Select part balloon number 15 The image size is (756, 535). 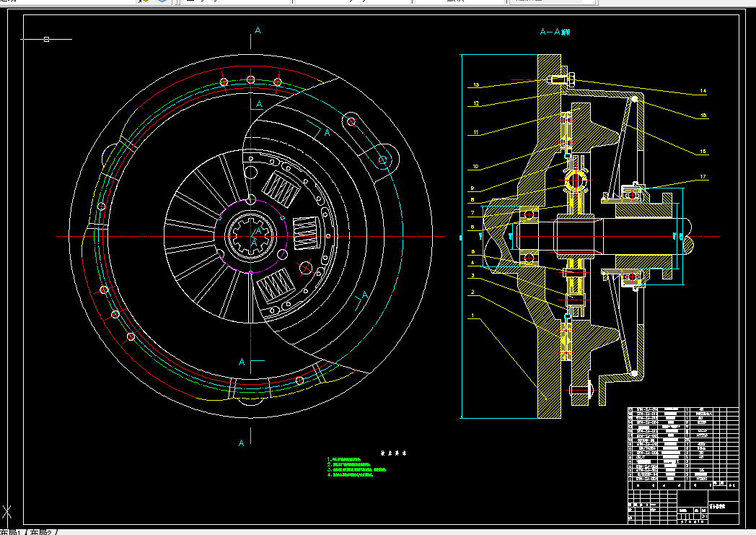coord(703,116)
